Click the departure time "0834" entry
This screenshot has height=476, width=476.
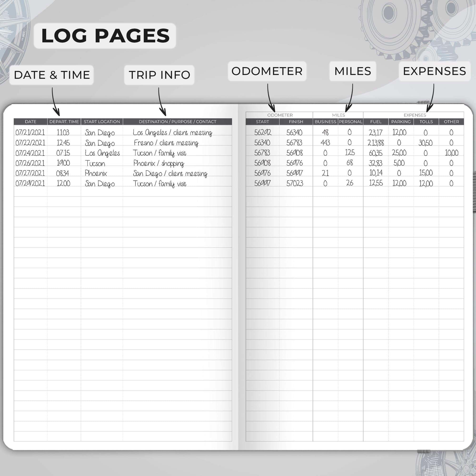(x=63, y=173)
